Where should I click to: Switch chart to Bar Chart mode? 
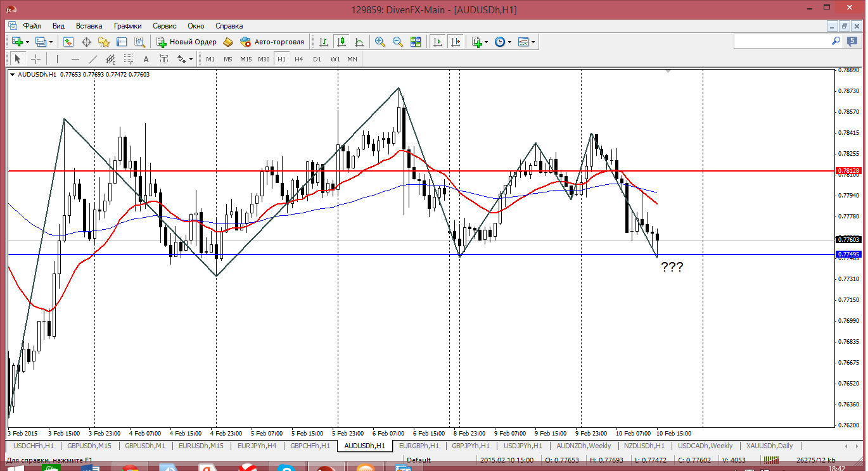[x=324, y=42]
